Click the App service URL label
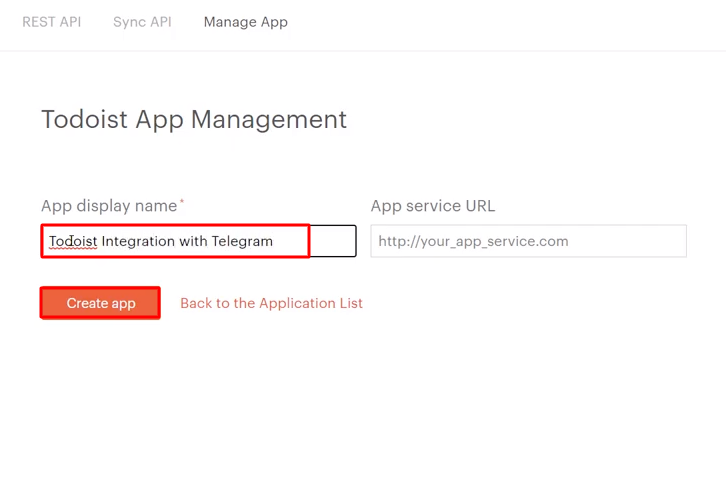The width and height of the screenshot is (726, 500). click(433, 206)
